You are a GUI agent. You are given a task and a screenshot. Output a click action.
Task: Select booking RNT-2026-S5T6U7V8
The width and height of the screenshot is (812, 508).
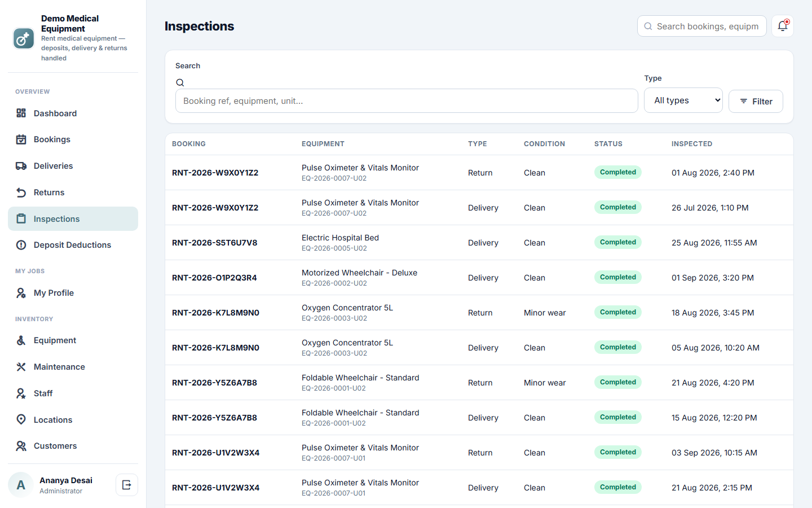point(214,243)
